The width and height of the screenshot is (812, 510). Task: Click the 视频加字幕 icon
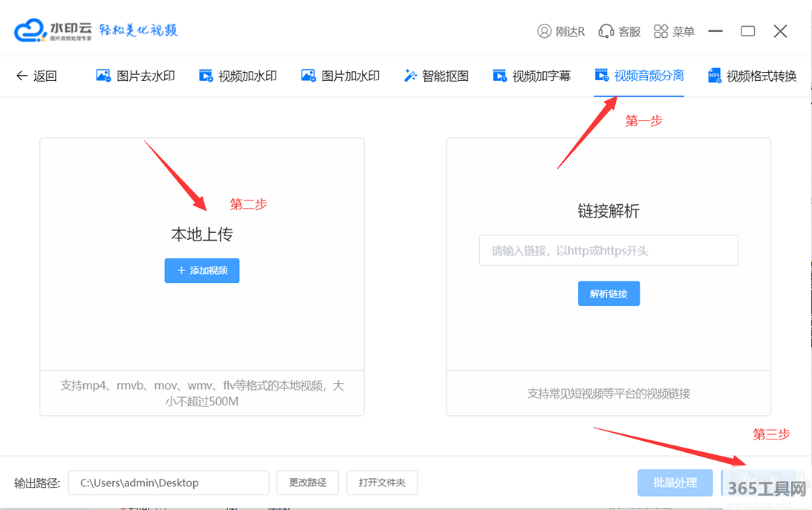(x=500, y=76)
